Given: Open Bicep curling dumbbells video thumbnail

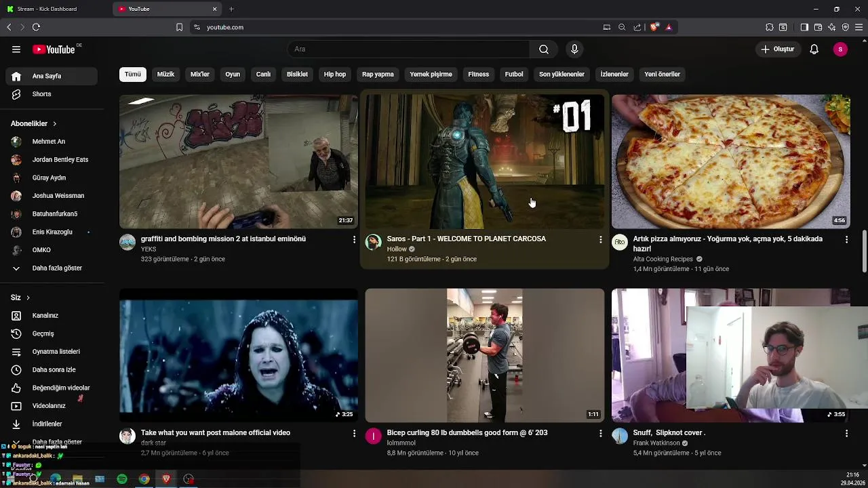Looking at the screenshot, I should point(484,355).
